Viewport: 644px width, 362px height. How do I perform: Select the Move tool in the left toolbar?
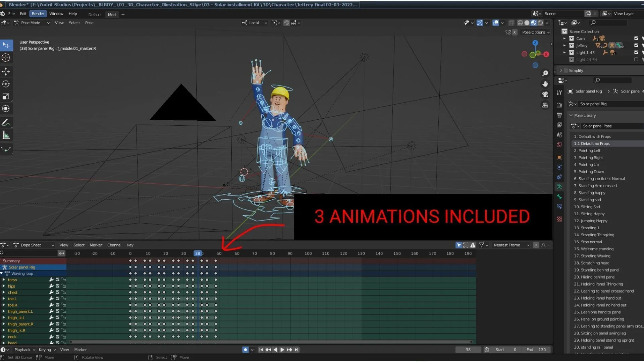coord(6,71)
